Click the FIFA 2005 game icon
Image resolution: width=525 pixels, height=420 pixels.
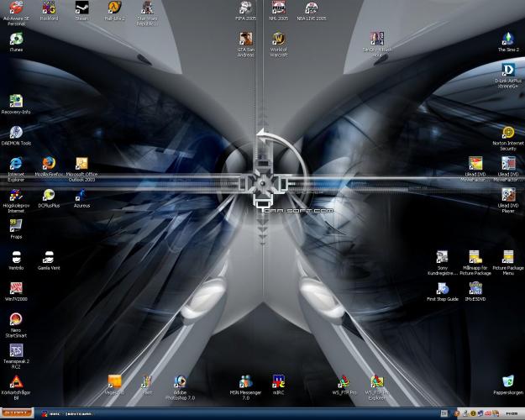(245, 8)
